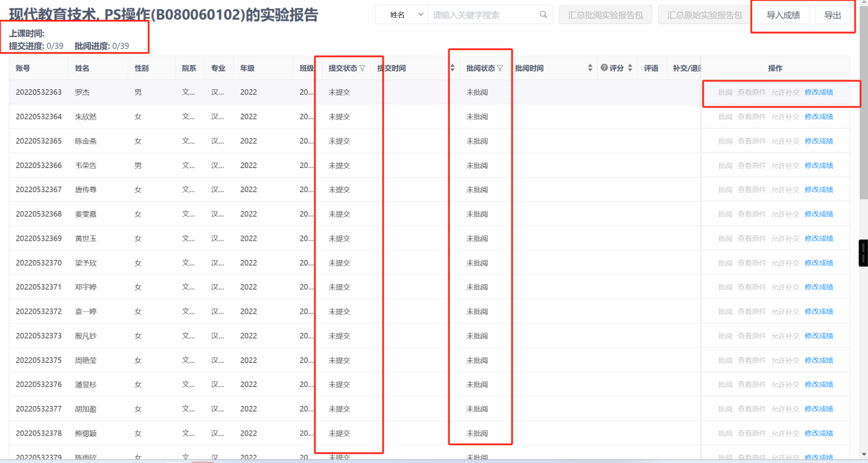The image size is (868, 463).
Task: Sort by 批阅时间 using its sort arrows
Action: pos(590,69)
